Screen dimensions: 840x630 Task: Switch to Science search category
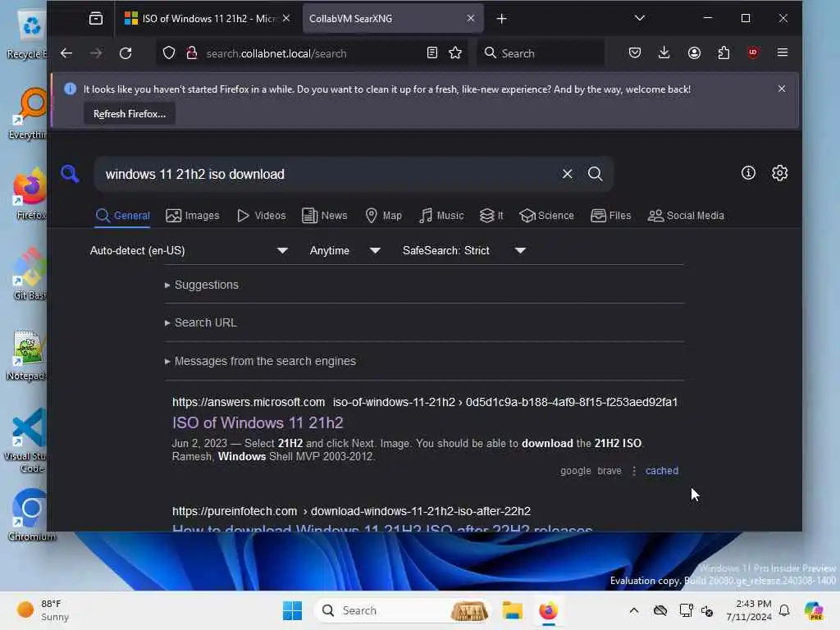(x=546, y=216)
